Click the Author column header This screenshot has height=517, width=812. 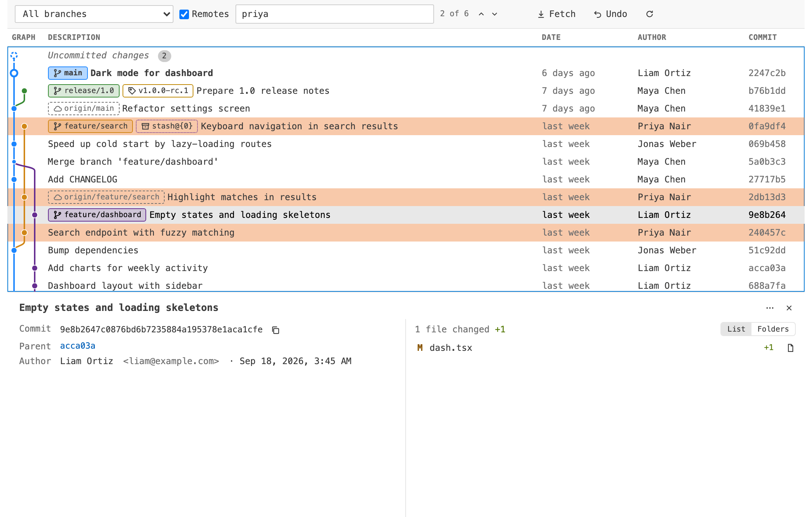point(652,37)
